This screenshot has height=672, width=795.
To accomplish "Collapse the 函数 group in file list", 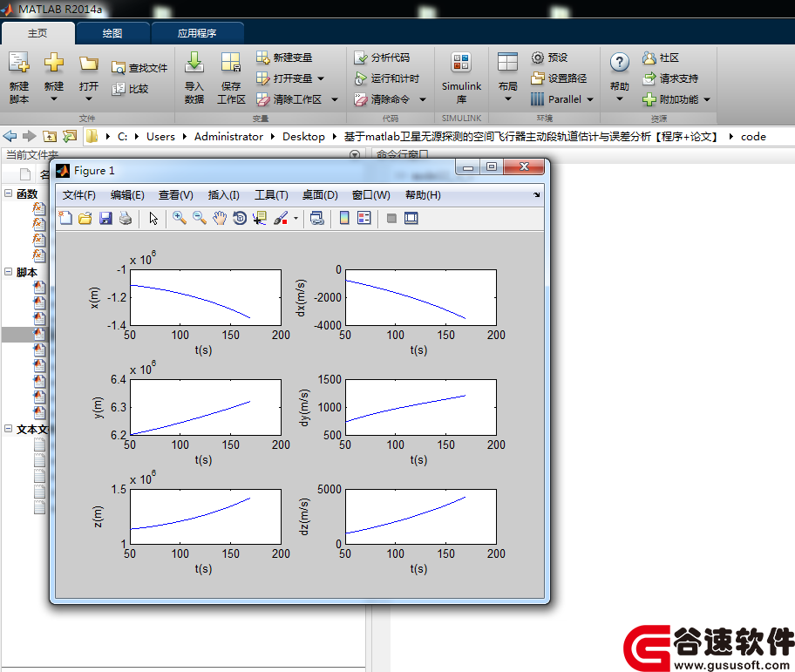I will (8, 193).
